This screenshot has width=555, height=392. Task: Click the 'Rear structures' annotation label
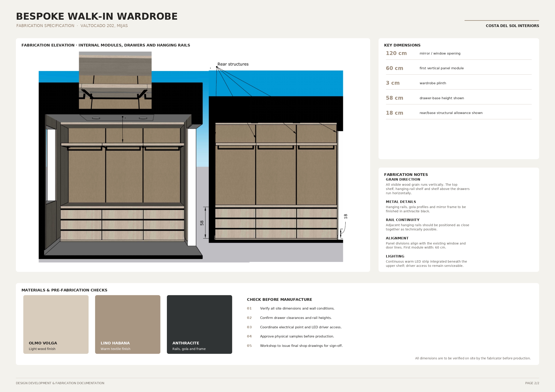[x=233, y=64]
